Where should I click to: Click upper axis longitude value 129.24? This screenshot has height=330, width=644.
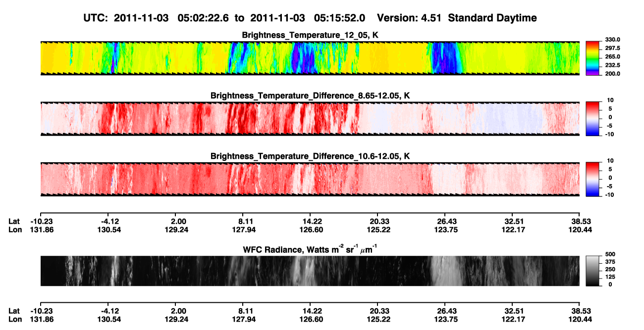(175, 230)
